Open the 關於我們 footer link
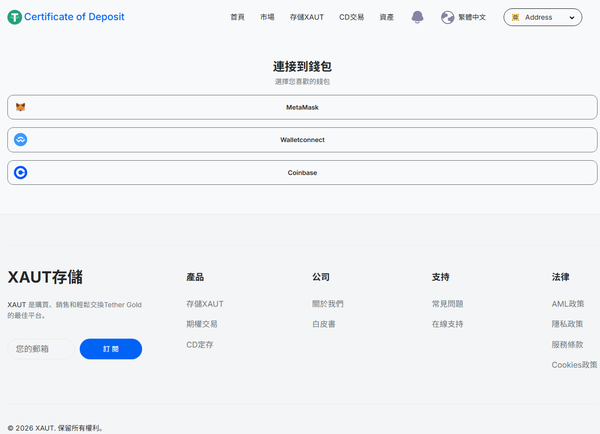Viewport: 600px width, 434px height. (328, 304)
